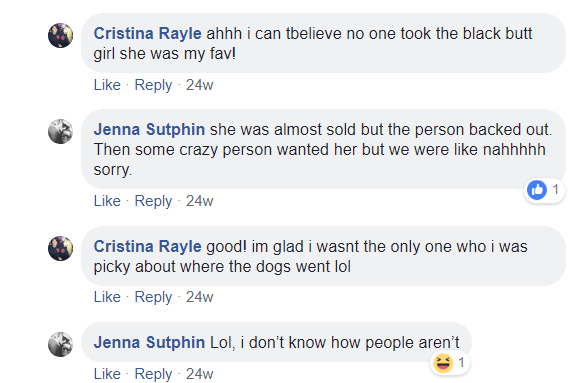
Task: Reply to the 'almost sold' comment
Action: click(x=153, y=201)
